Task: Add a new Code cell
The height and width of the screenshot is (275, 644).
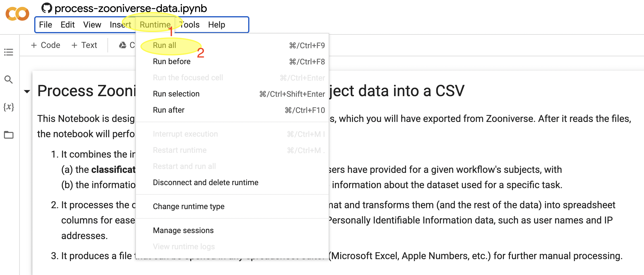Action: click(46, 45)
